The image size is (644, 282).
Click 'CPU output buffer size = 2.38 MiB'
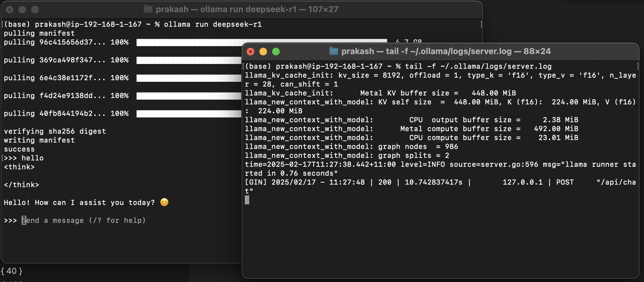[412, 120]
